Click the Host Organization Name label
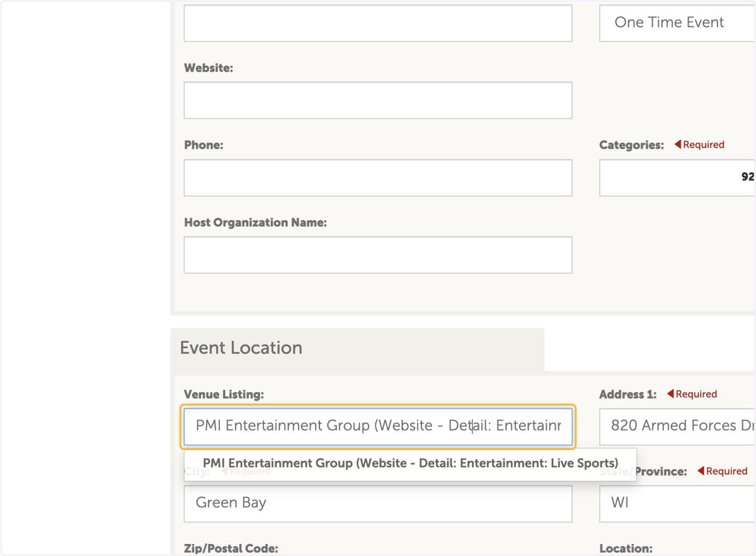 tap(255, 223)
